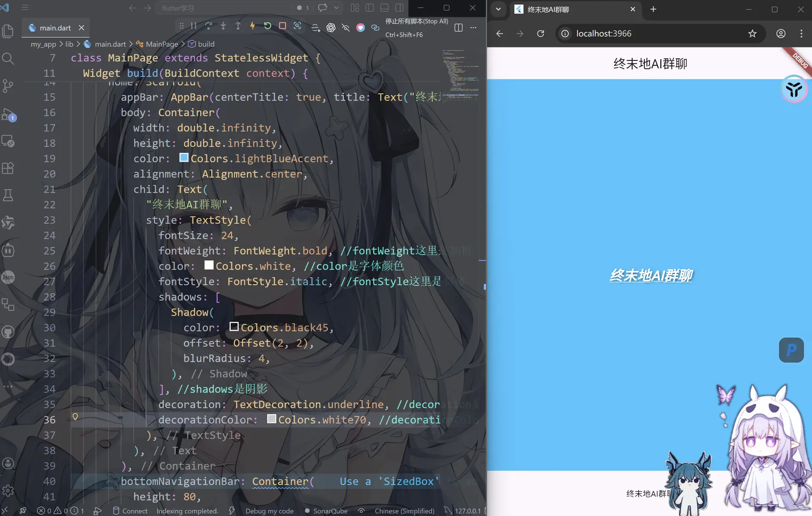Toggle the bottom panel layout
812x516 pixels.
click(384, 8)
